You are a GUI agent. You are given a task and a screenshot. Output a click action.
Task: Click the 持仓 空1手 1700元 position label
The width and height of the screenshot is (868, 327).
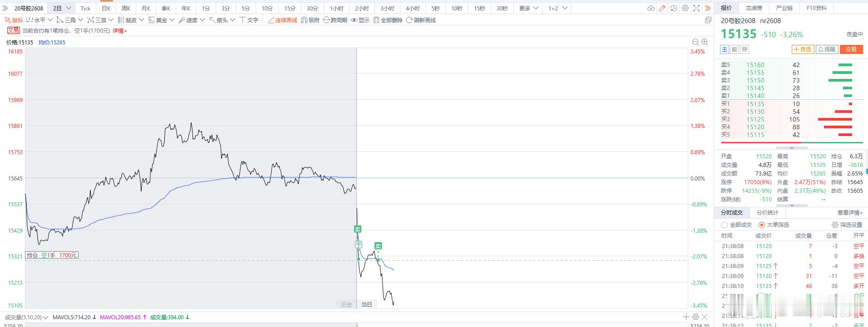click(52, 255)
